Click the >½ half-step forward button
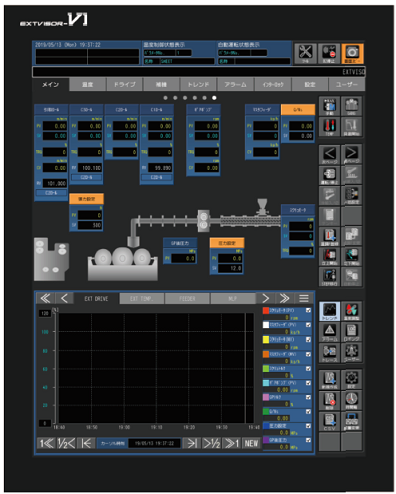396x494 pixels. coord(211,443)
